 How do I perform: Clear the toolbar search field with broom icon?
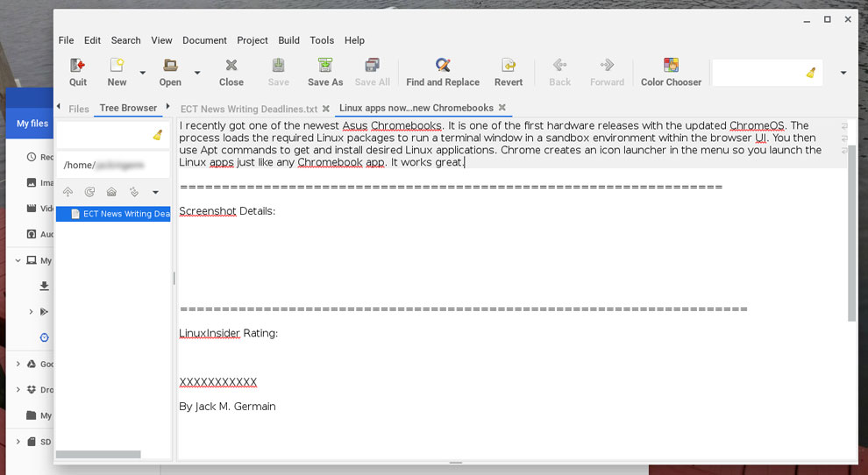point(811,73)
